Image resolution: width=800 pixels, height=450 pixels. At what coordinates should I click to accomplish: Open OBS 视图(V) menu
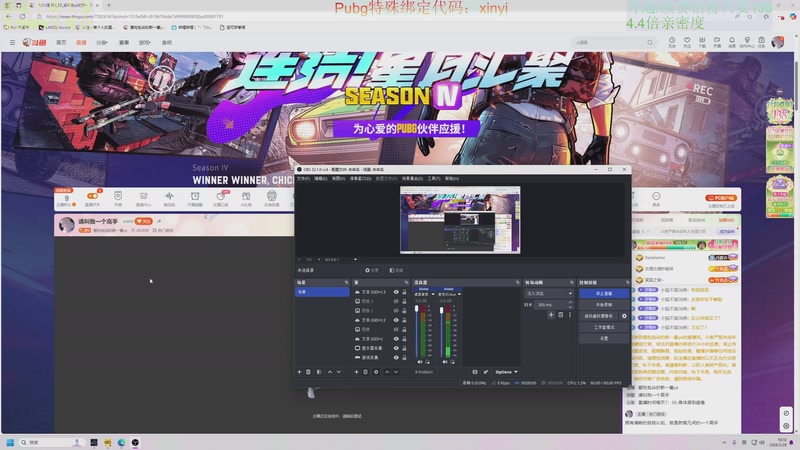(x=338, y=179)
